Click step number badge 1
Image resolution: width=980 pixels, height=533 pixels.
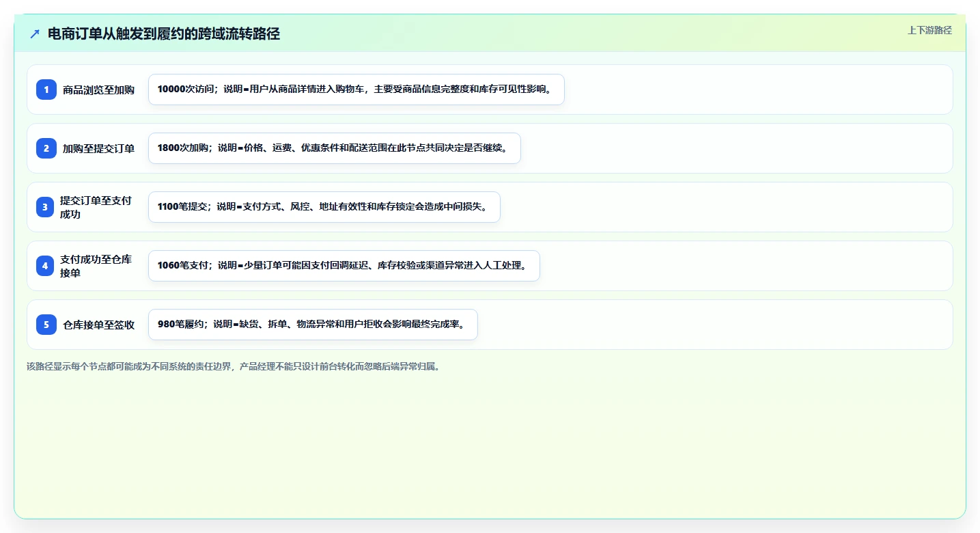(x=46, y=90)
